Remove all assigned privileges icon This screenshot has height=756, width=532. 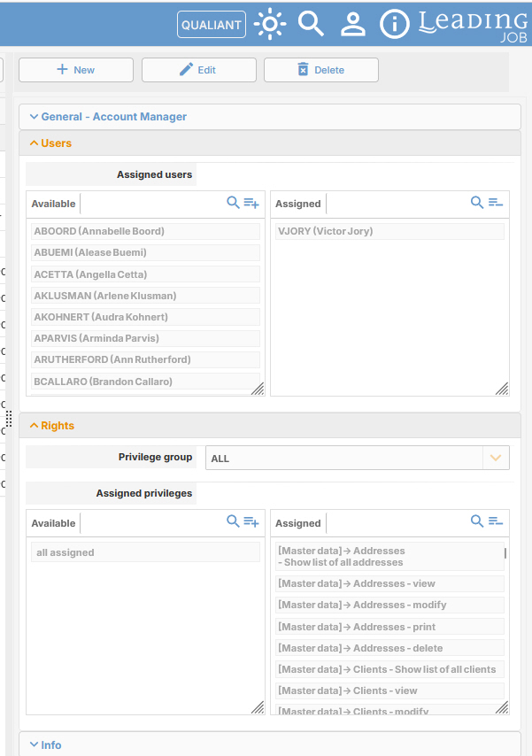point(496,521)
